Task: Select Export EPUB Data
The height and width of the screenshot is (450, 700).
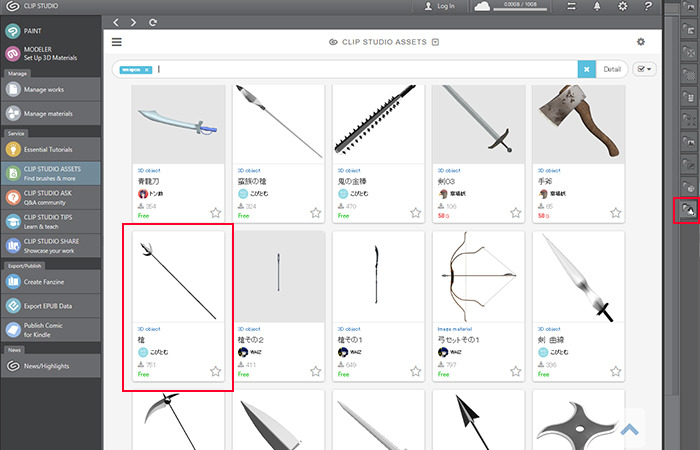Action: coord(50,306)
